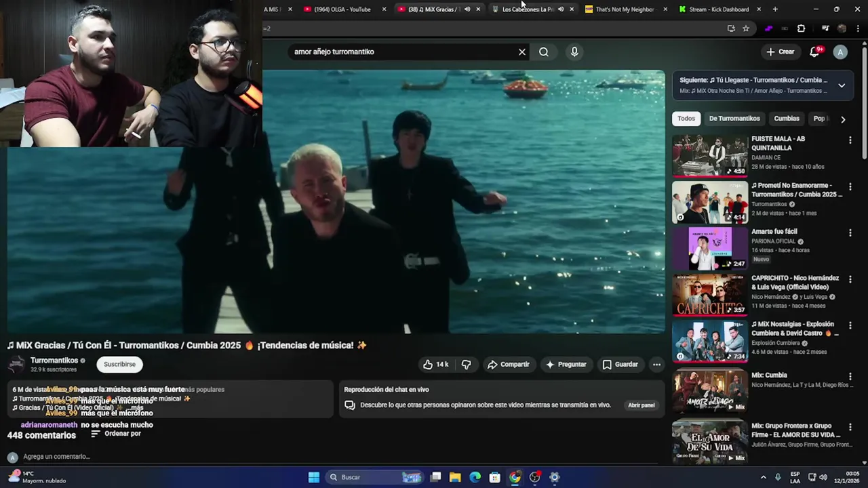Mute the MiX Gracias tab audio icon

[467, 9]
